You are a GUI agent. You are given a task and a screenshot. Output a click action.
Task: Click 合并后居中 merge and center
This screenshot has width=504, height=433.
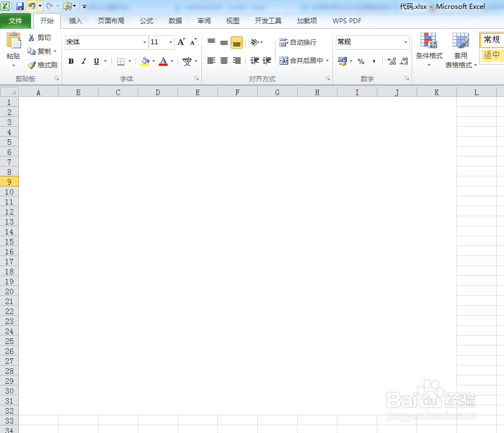click(x=301, y=61)
